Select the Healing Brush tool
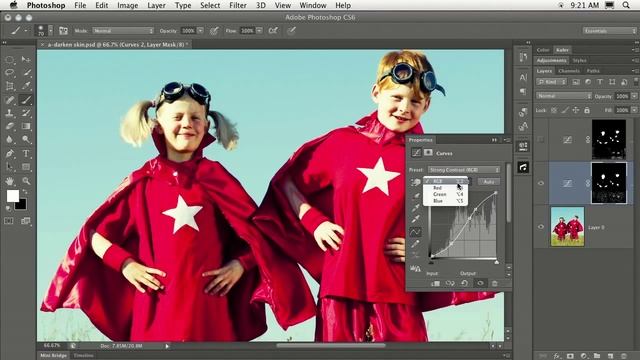The height and width of the screenshot is (360, 640). click(10, 100)
